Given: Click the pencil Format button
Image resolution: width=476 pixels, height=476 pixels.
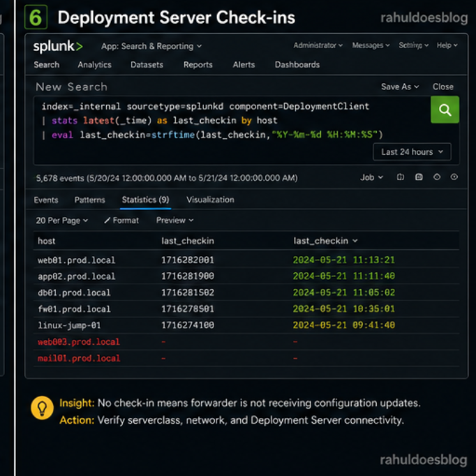Looking at the screenshot, I should pos(121,221).
